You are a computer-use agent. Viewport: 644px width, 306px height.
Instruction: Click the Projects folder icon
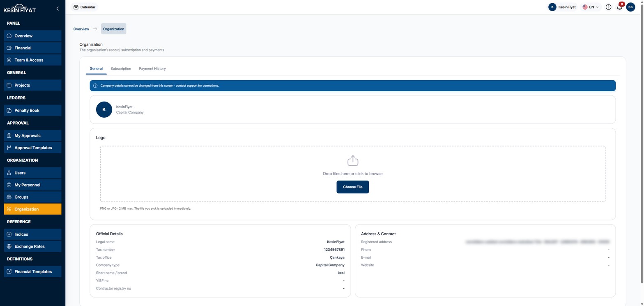tap(9, 85)
